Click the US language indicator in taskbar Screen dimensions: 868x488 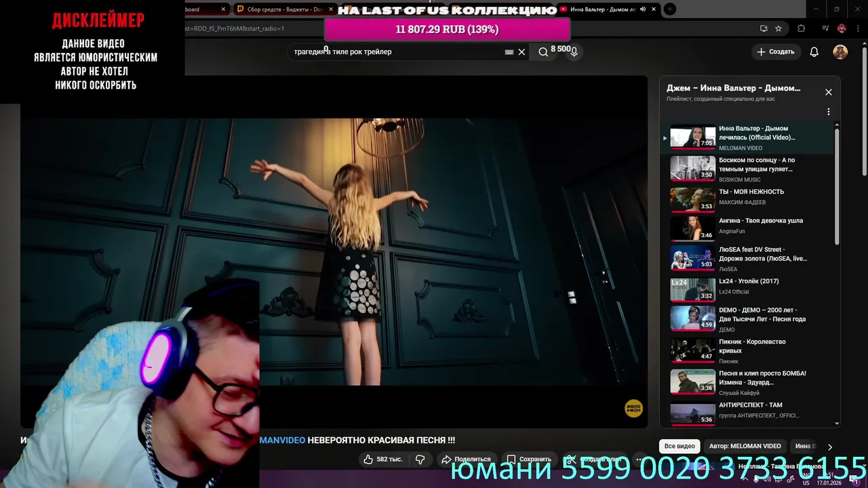point(806,483)
